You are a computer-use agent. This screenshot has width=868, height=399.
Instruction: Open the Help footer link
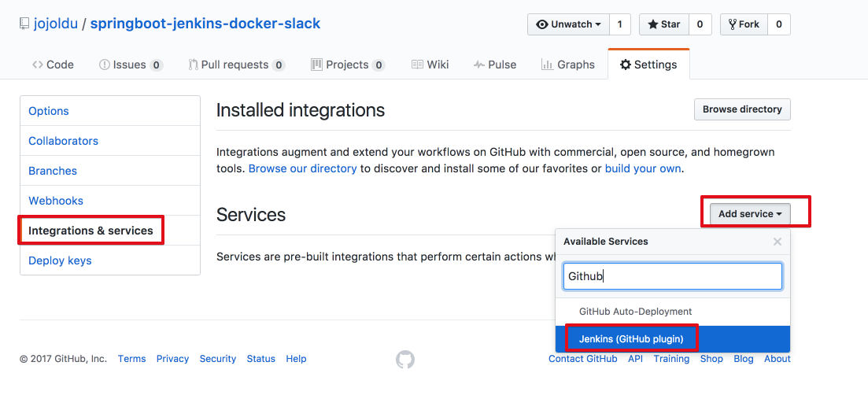(x=296, y=359)
